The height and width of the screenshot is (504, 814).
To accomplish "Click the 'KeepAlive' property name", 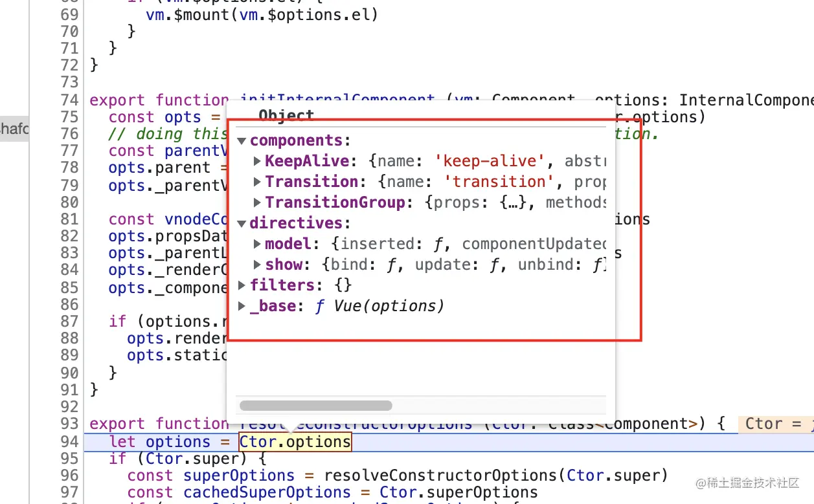I will point(307,161).
